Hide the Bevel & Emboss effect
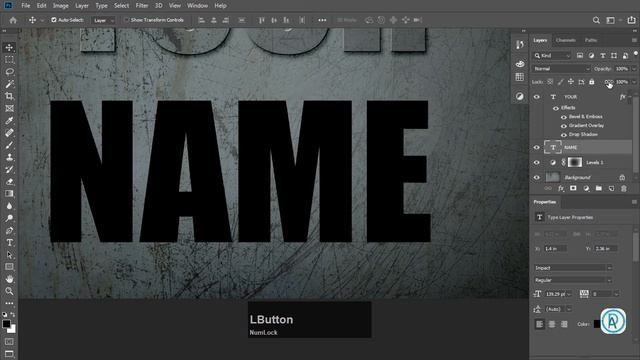 point(564,117)
